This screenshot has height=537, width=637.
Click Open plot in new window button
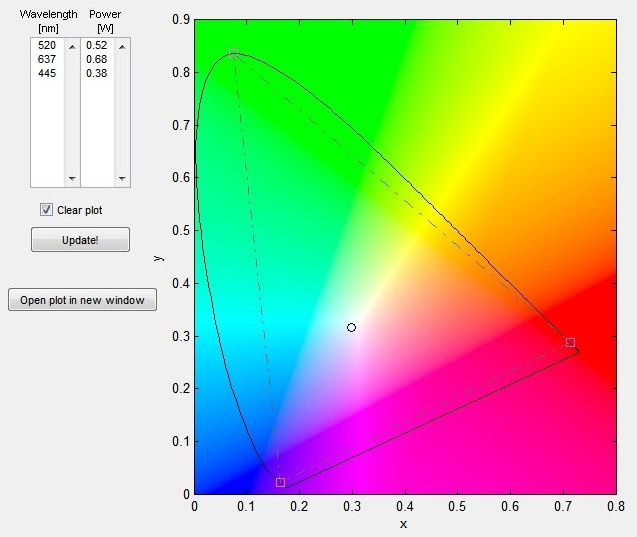pyautogui.click(x=82, y=300)
